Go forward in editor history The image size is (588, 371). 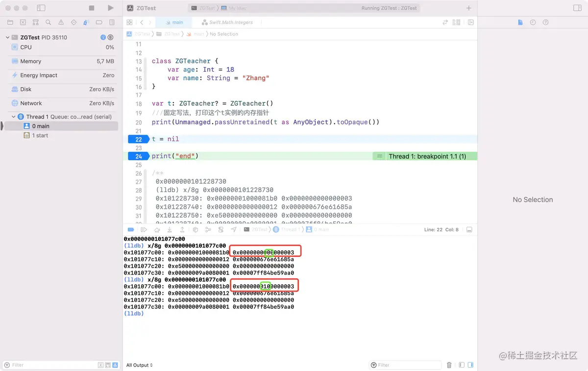click(150, 23)
